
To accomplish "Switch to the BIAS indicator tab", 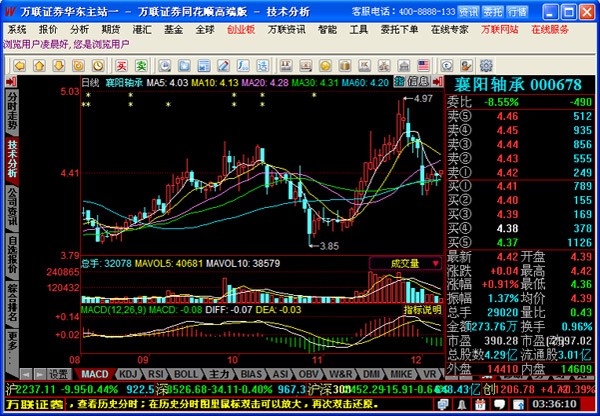I will click(251, 374).
